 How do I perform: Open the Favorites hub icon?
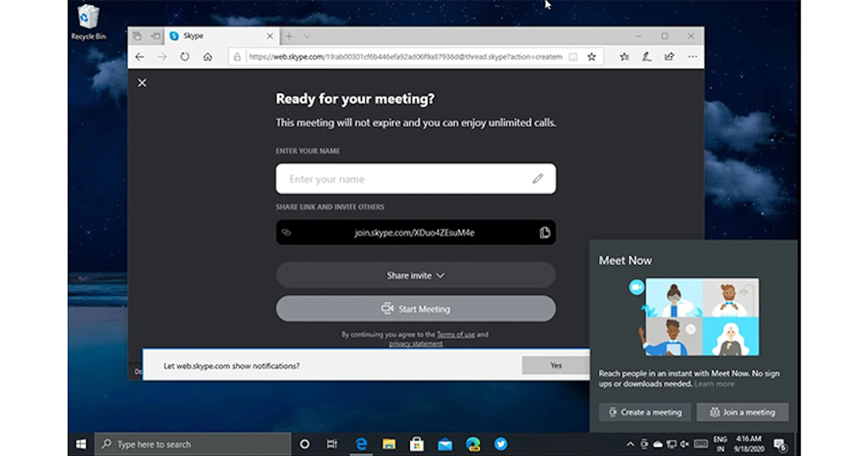(x=625, y=57)
